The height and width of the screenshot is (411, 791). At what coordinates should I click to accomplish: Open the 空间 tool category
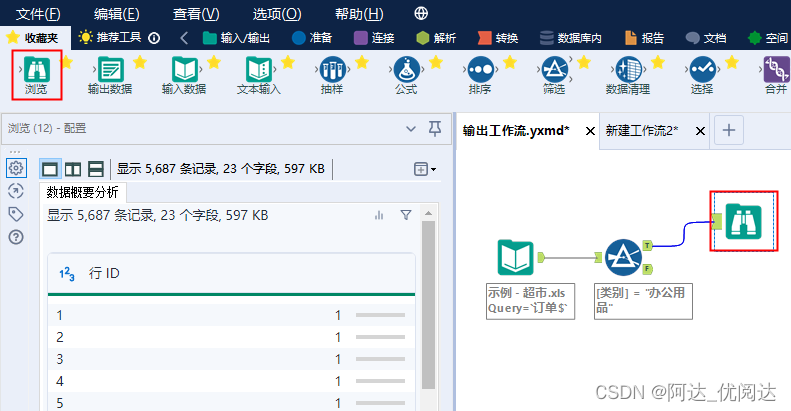pyautogui.click(x=767, y=38)
